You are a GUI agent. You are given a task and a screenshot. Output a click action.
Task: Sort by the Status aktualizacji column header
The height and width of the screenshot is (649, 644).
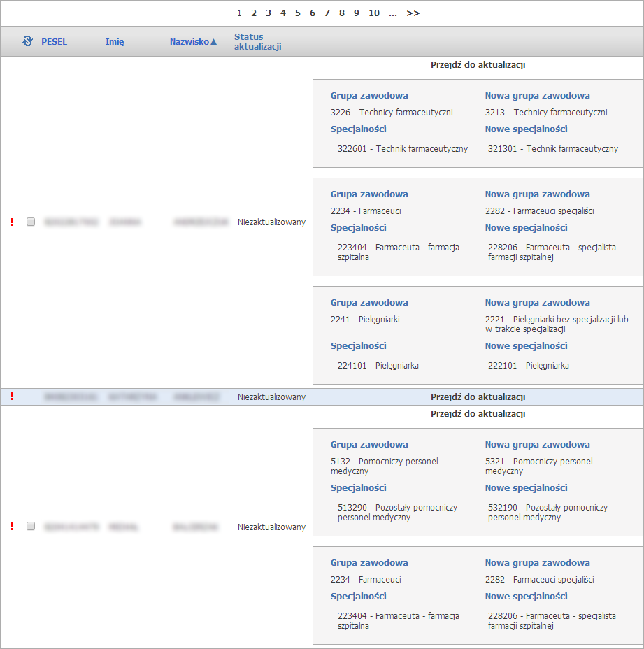257,42
